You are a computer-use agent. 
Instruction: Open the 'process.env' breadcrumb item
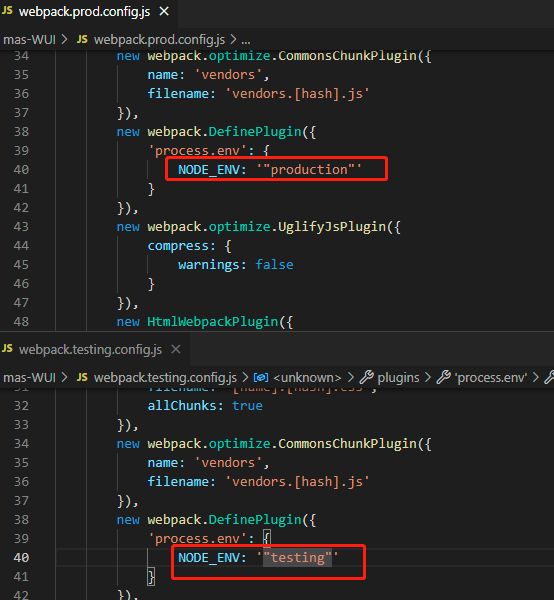tap(491, 378)
